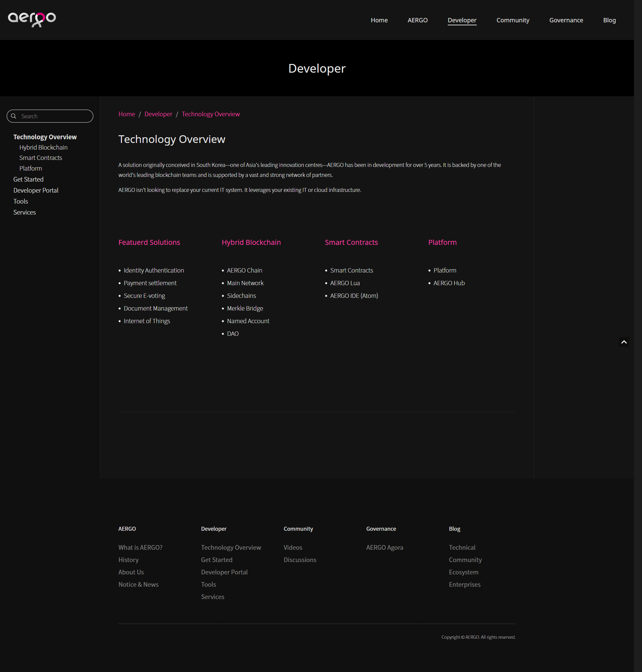
Task: Click Tools footer link
Action: tap(209, 584)
